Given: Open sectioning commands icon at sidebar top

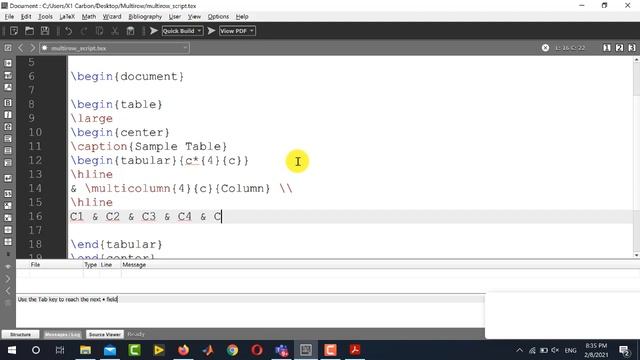Looking at the screenshot, I should pyautogui.click(x=8, y=63).
